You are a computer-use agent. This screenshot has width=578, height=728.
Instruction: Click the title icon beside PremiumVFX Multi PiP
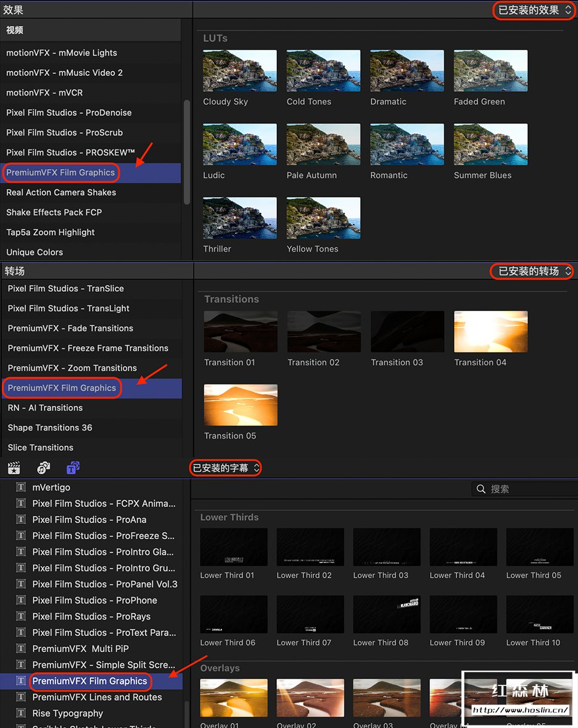click(x=21, y=648)
